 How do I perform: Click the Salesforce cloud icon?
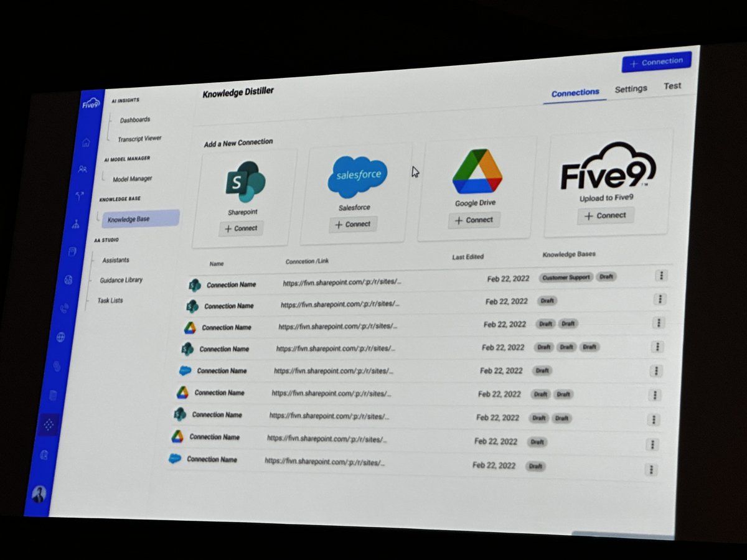pos(357,175)
